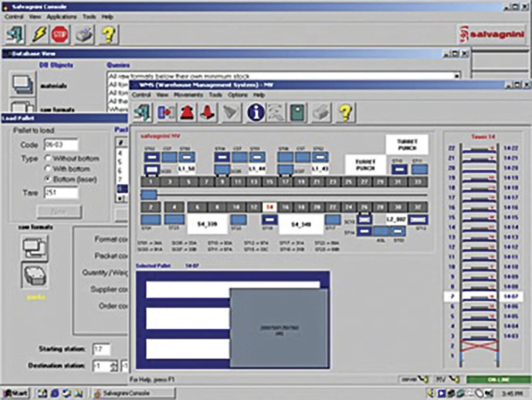
Task: Click the S4_340 machine box
Action: (301, 224)
